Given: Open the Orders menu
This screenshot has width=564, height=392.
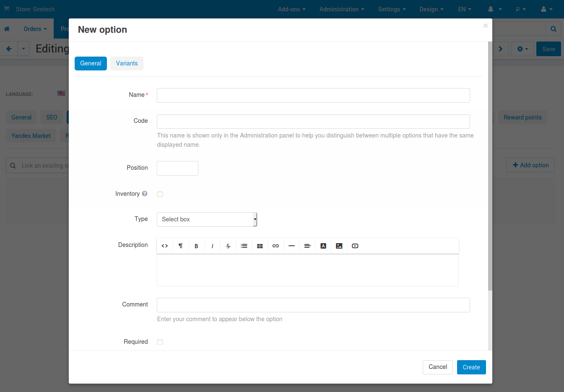Looking at the screenshot, I should pyautogui.click(x=35, y=29).
